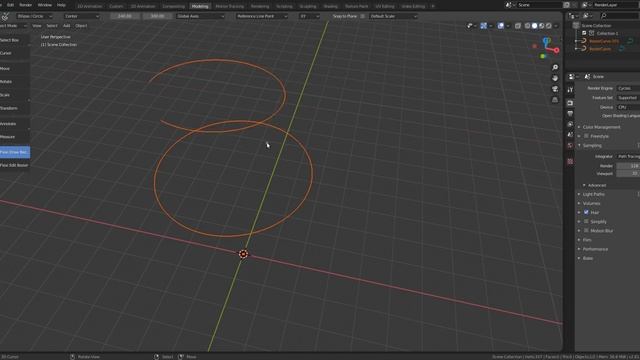Viewport: 640px width, 360px height.
Task: Toggle Collection 1 exclude checkbox in outliner
Action: coord(584,33)
